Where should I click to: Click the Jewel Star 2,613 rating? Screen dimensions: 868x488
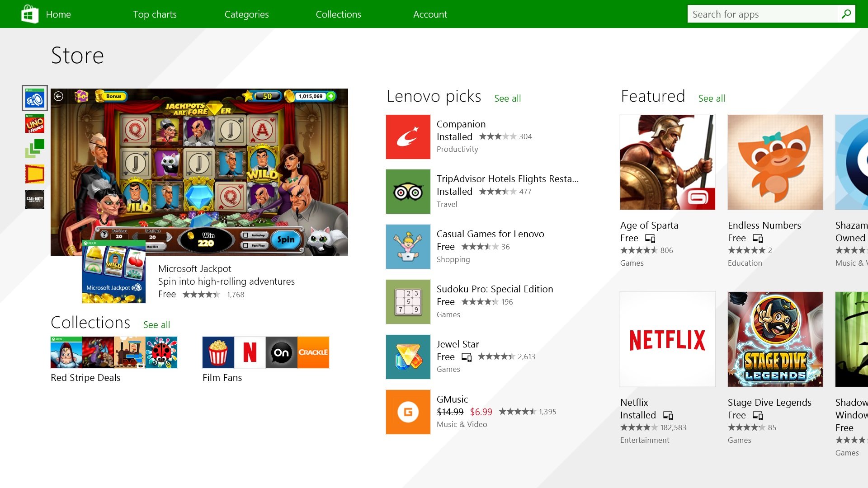506,357
